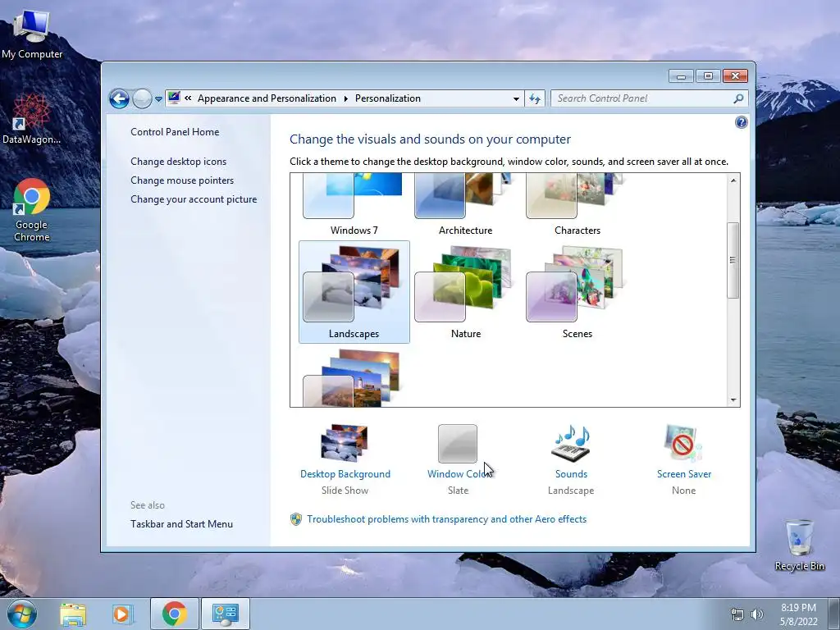Click the Appearance and Personalization breadcrumb

point(267,98)
